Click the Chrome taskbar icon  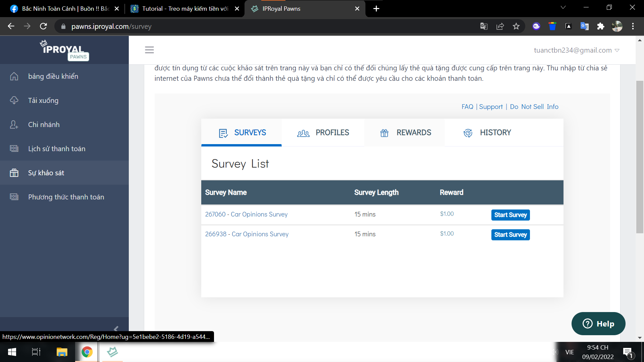point(87,352)
